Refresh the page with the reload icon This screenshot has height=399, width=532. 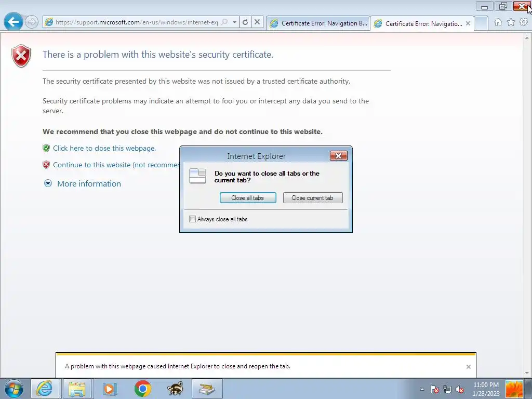(245, 22)
